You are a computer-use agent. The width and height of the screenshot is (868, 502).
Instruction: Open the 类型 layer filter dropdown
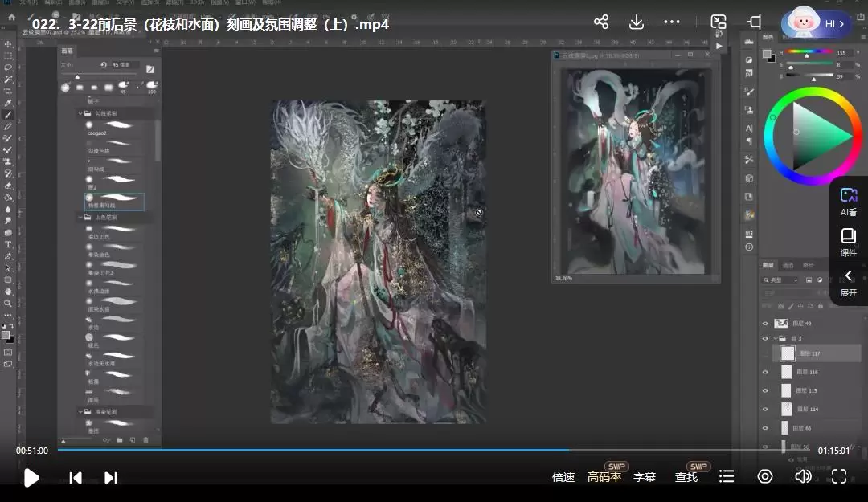click(780, 280)
